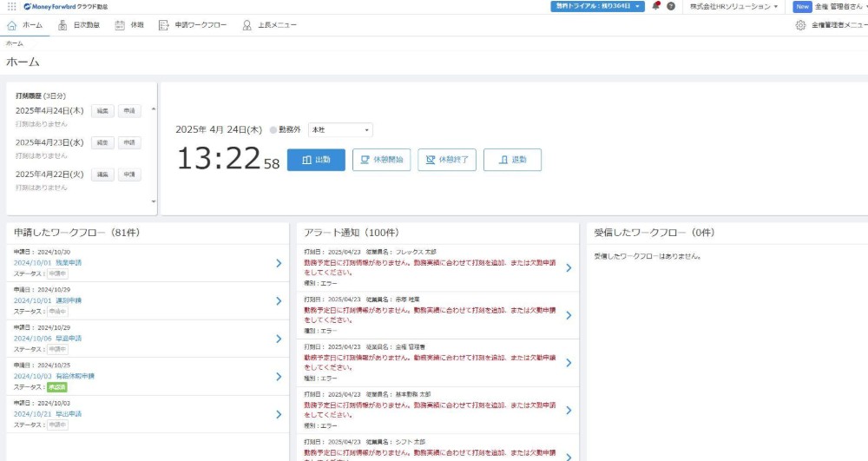Open first alert for フレックス 太郎

click(x=569, y=267)
